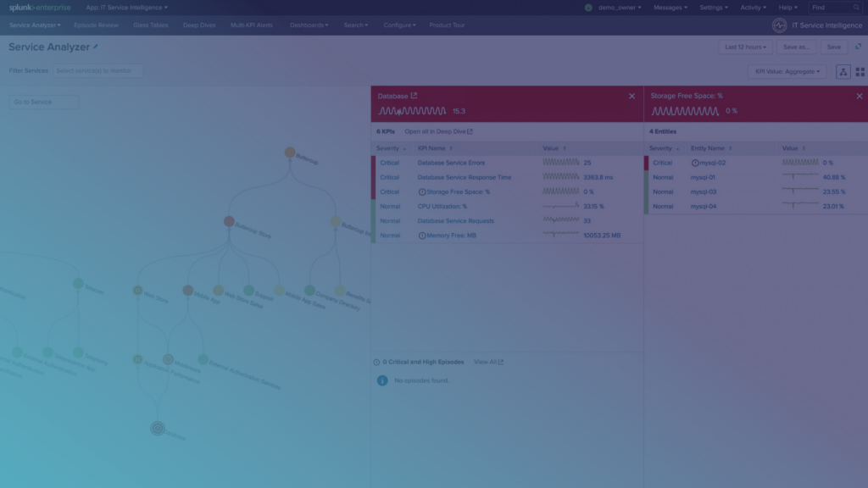Navigate to Deep Dives
The image size is (868, 488).
[199, 25]
